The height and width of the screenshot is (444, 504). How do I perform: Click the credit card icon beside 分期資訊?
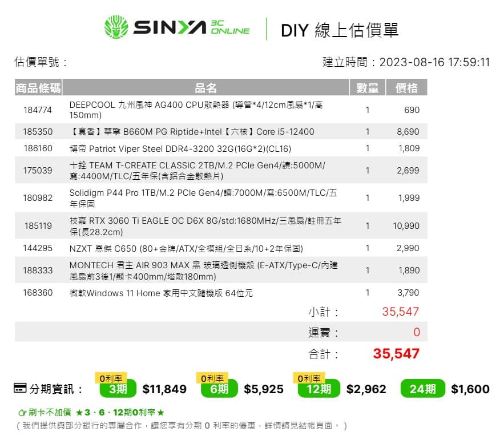tap(20, 389)
